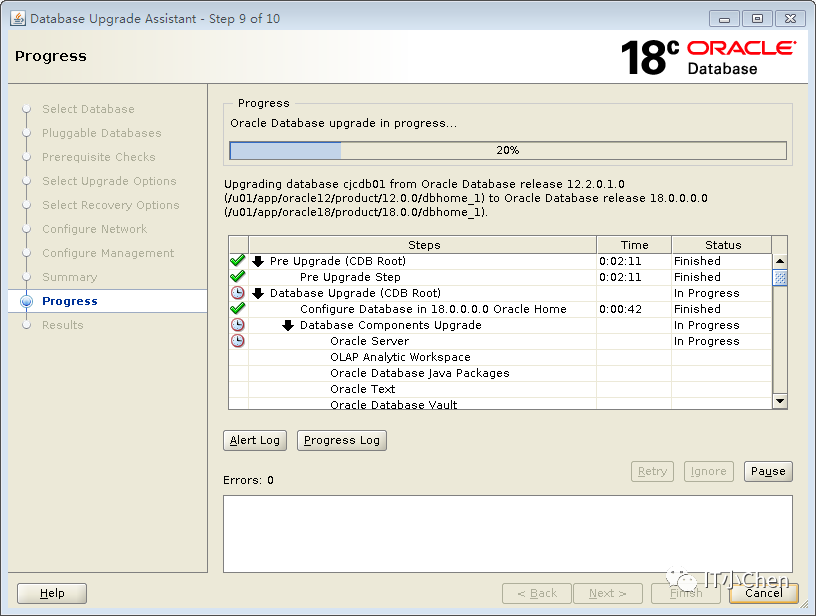The image size is (816, 616).
Task: Open the Progress Log
Action: tap(342, 440)
